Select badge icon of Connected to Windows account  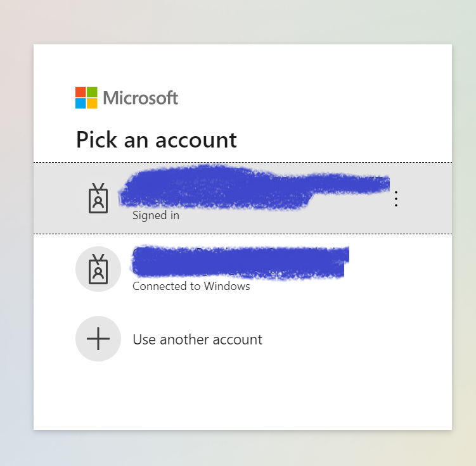[x=98, y=269]
